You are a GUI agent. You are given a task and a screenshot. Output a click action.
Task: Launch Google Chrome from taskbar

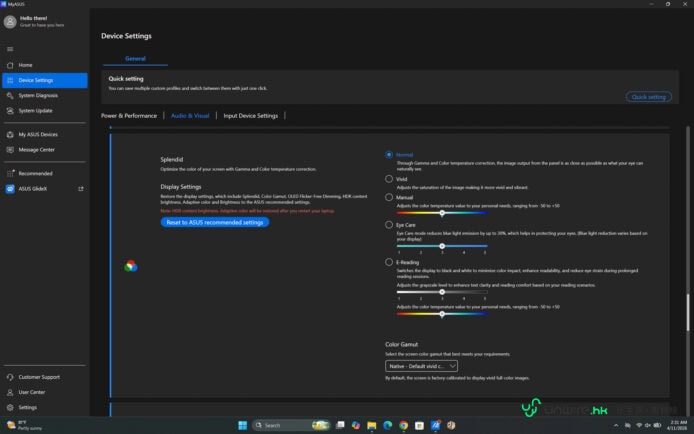(x=404, y=425)
